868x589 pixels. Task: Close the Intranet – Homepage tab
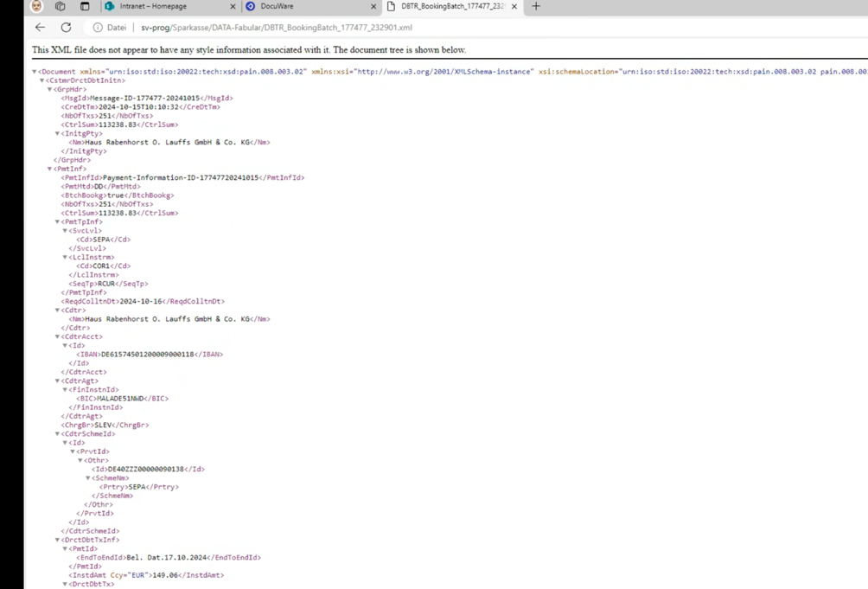[x=233, y=6]
